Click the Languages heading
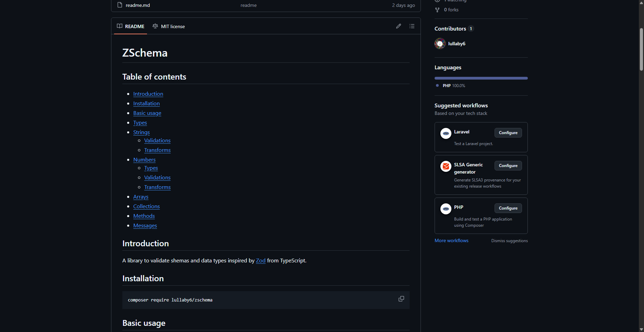The width and height of the screenshot is (644, 332). [x=448, y=68]
